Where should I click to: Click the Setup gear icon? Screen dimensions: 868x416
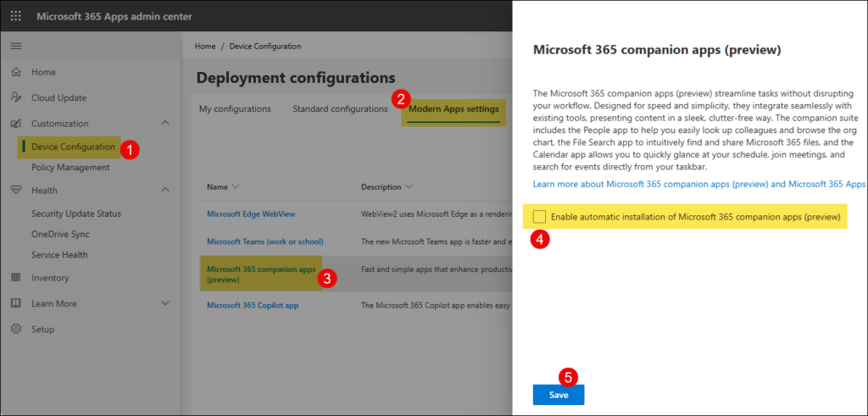16,329
